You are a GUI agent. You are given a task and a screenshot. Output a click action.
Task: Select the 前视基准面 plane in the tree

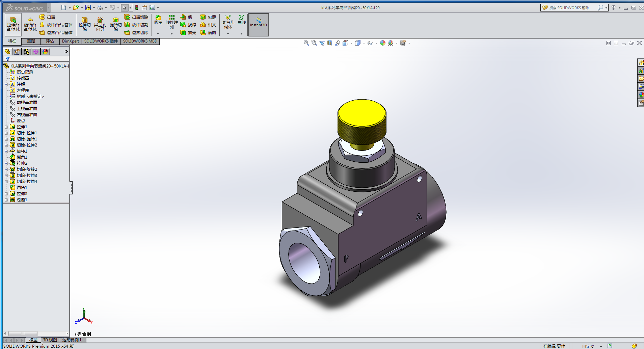pos(24,103)
